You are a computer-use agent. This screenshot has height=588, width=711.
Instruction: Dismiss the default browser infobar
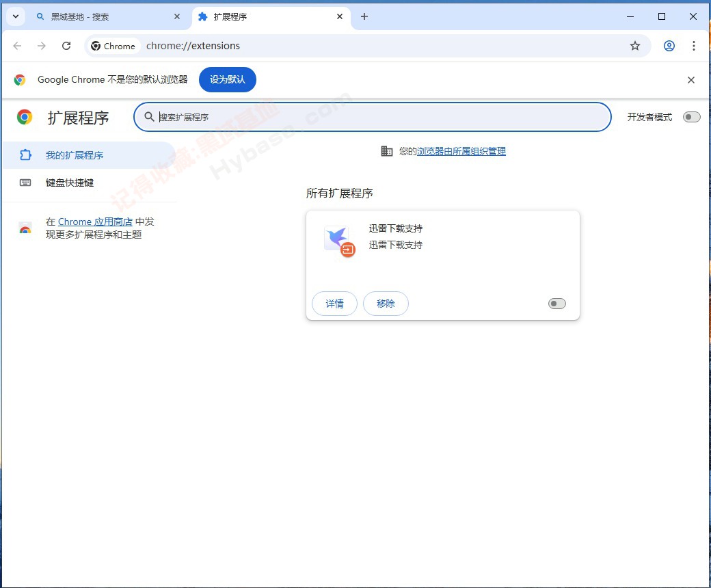(x=691, y=80)
